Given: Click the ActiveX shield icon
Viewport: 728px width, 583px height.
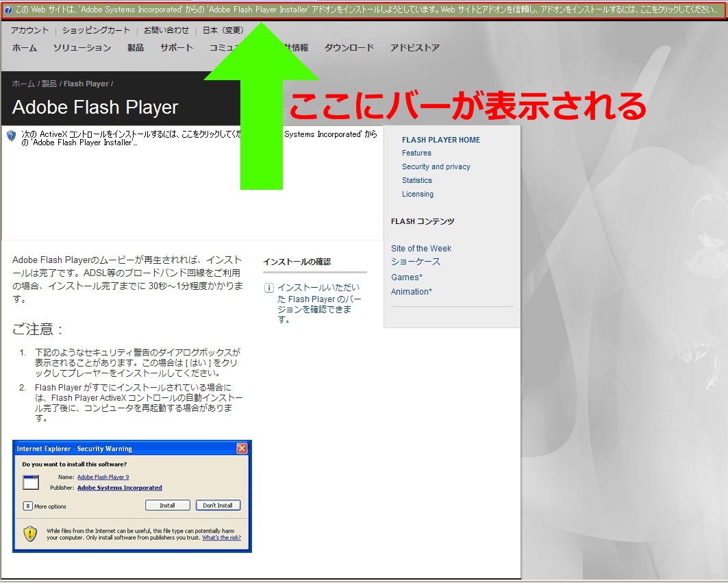Looking at the screenshot, I should [11, 135].
